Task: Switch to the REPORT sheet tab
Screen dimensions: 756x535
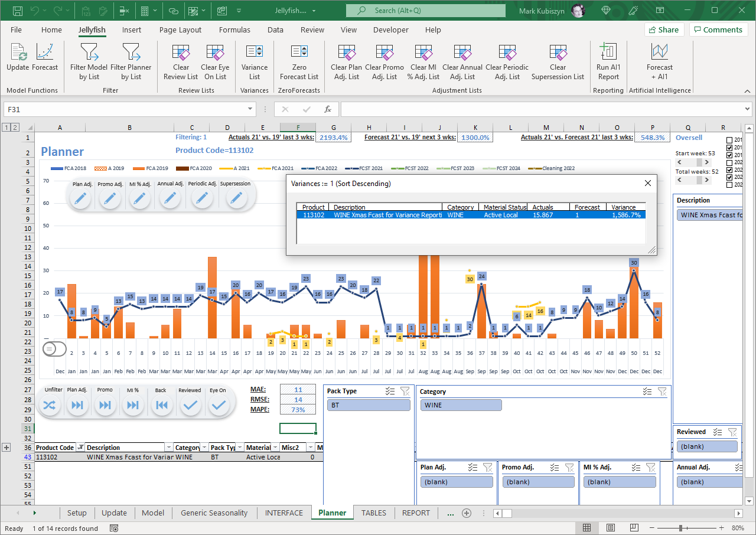Action: pos(416,513)
